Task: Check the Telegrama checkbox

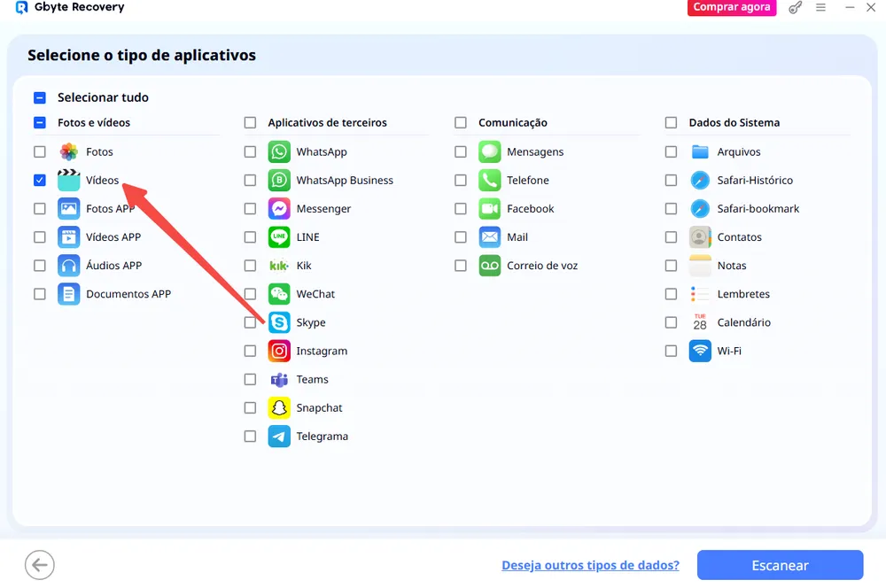Action: tap(250, 437)
